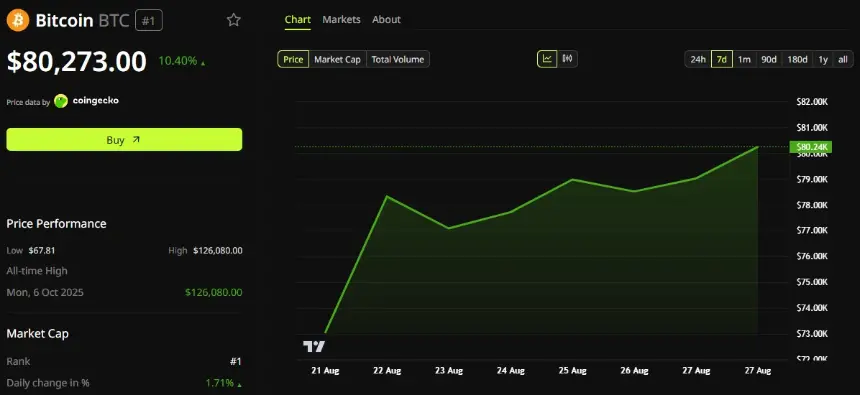Screen dimensions: 860x395
Task: Click the $77.00K axis label
Action: pos(812,231)
